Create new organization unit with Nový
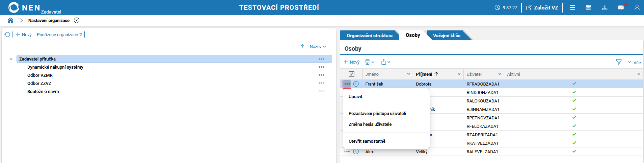The image size is (644, 163). pos(24,34)
